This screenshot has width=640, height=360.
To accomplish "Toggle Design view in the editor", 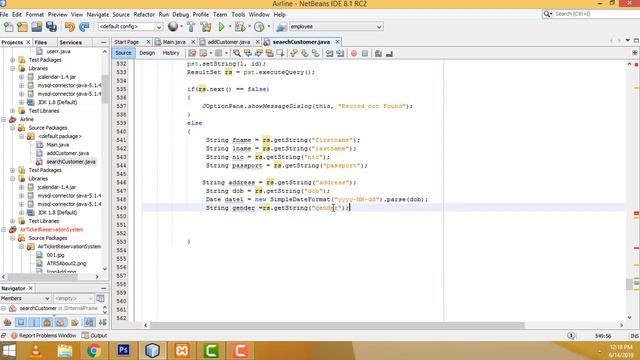I will click(x=147, y=53).
